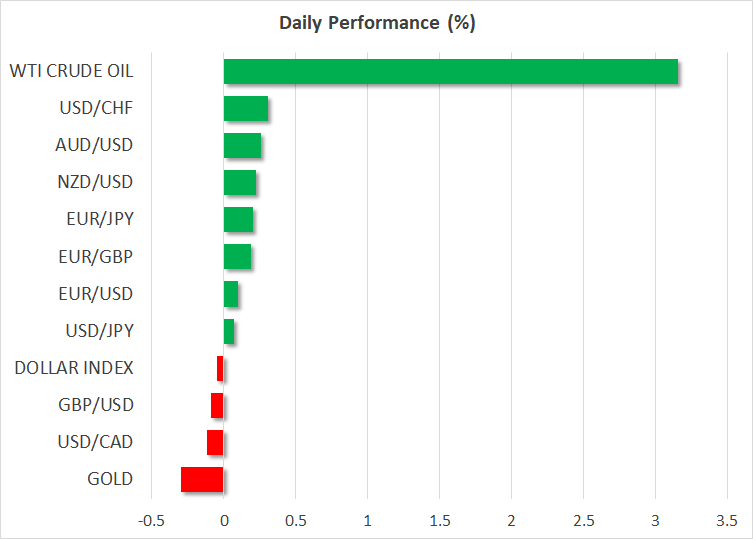Select the red GOLD bar

(202, 479)
